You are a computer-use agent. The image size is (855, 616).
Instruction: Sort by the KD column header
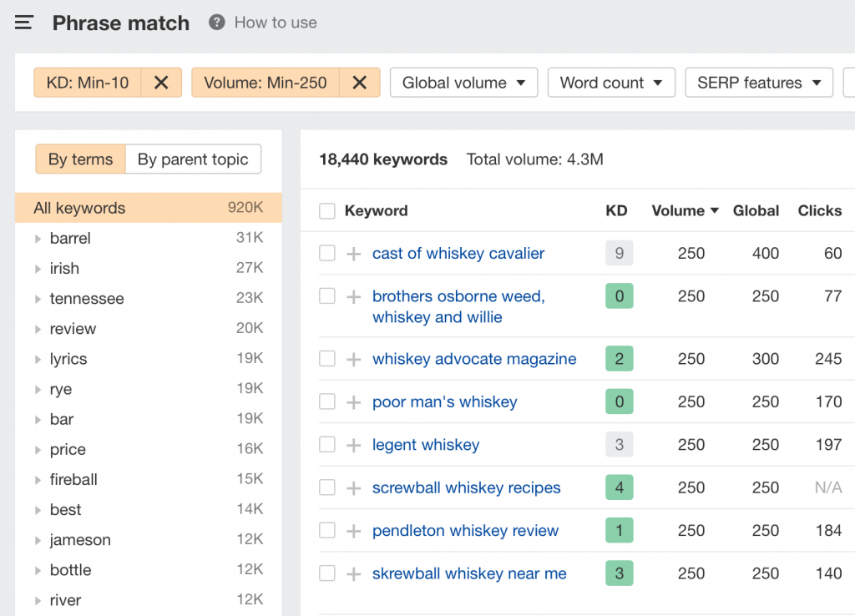tap(616, 211)
